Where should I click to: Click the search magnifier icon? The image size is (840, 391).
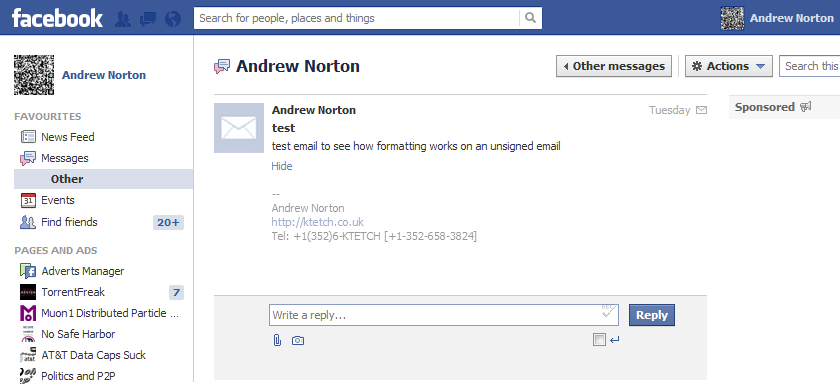[x=530, y=18]
